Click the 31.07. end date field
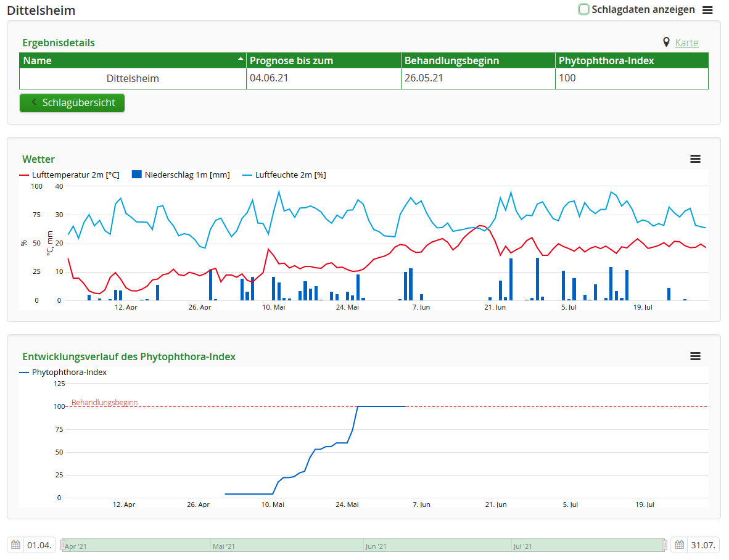Screen dimensions: 729x560 coord(703,545)
